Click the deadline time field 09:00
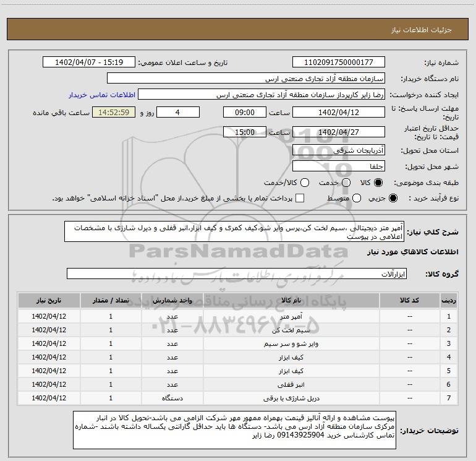 pyautogui.click(x=245, y=112)
